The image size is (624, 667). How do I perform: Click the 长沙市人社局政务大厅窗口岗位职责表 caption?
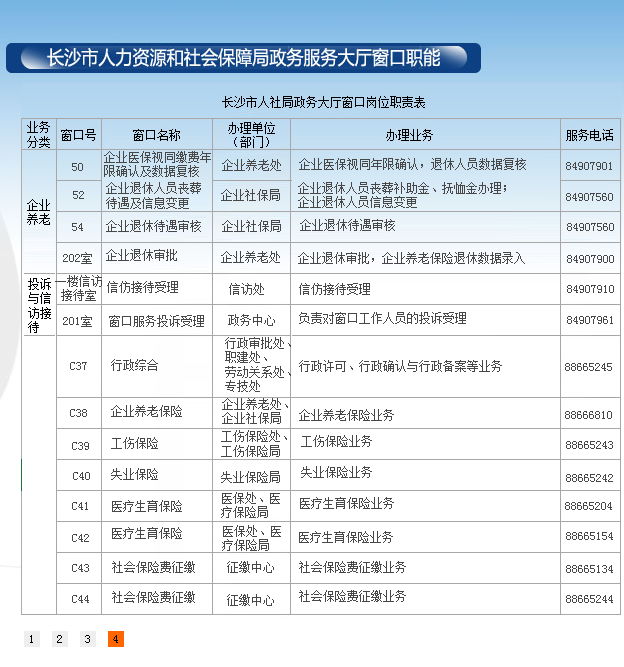[323, 103]
